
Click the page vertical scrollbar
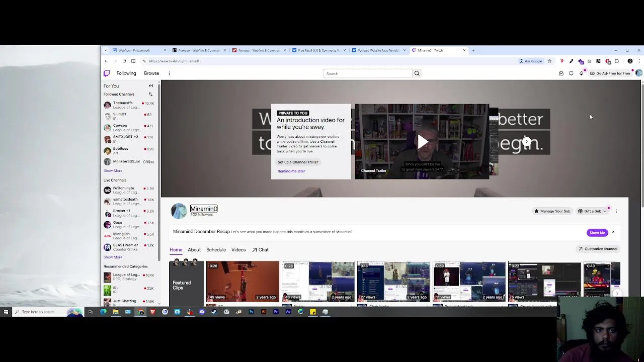(x=642, y=146)
